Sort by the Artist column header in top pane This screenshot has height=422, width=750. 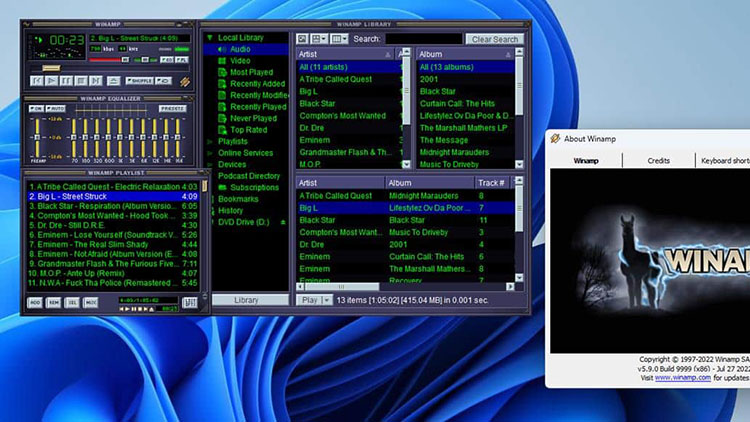345,55
